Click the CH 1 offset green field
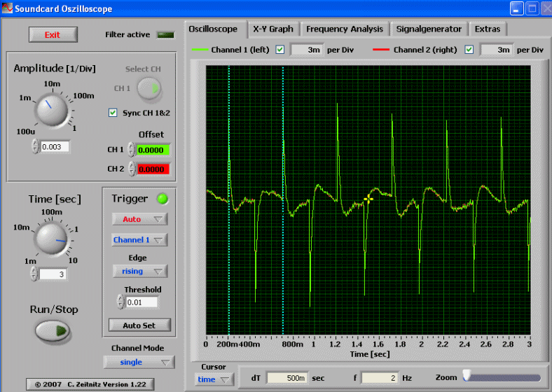Viewport: 552px width, 392px height. tap(153, 150)
